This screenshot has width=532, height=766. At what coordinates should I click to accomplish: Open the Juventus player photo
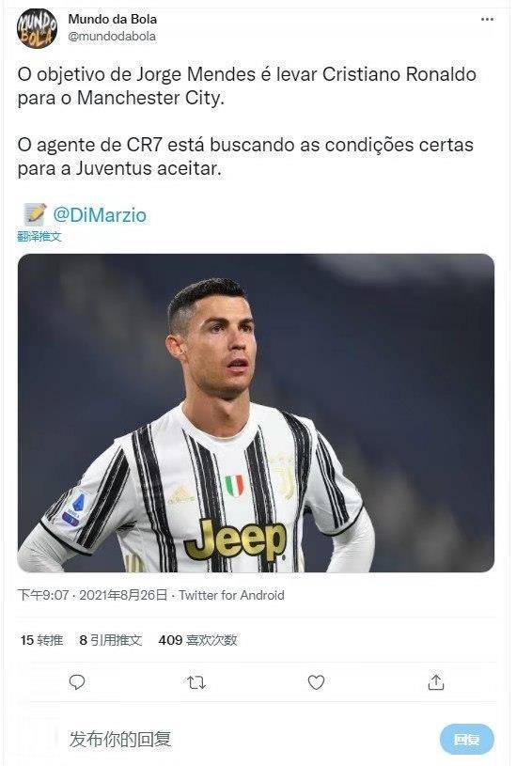point(256,413)
